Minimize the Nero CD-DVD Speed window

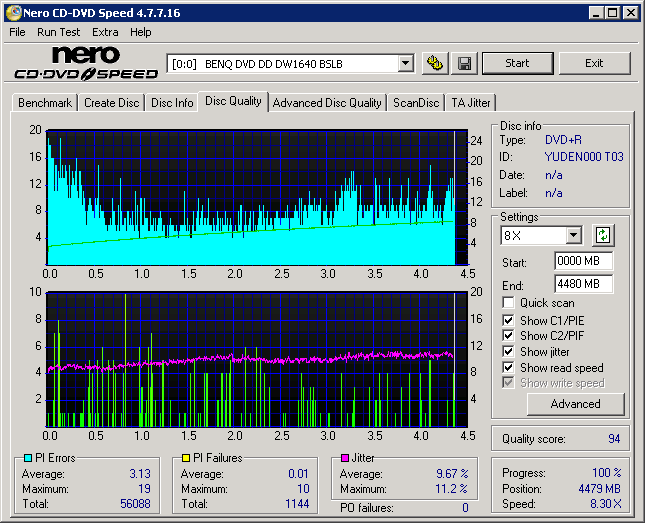(x=596, y=13)
